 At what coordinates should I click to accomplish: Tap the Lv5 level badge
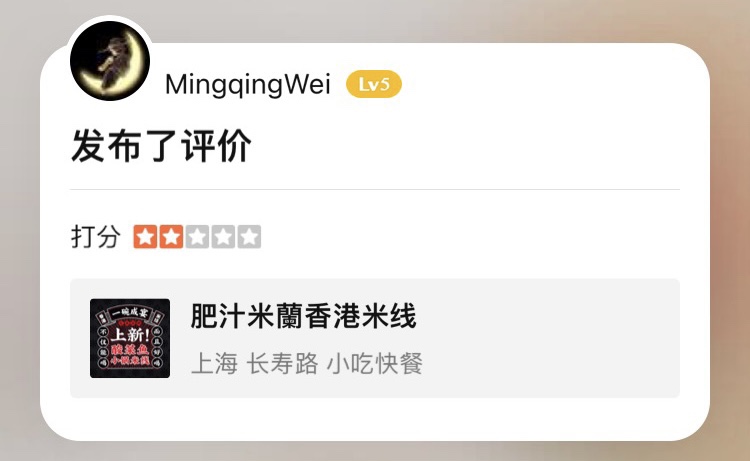click(x=374, y=84)
